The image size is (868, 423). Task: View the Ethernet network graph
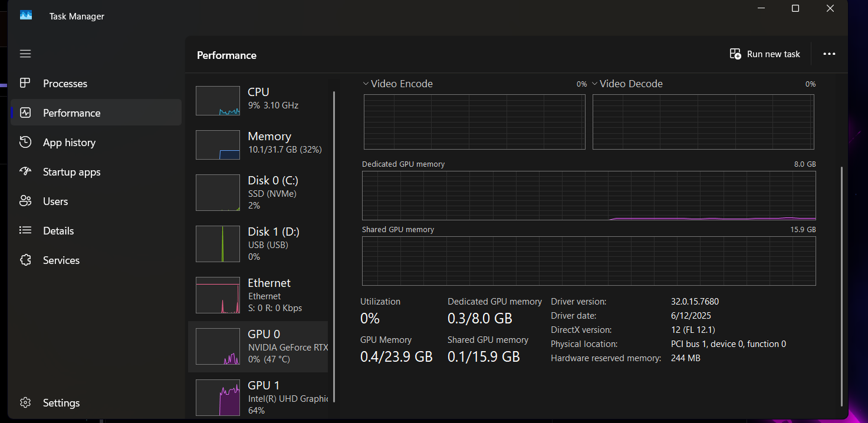point(259,295)
